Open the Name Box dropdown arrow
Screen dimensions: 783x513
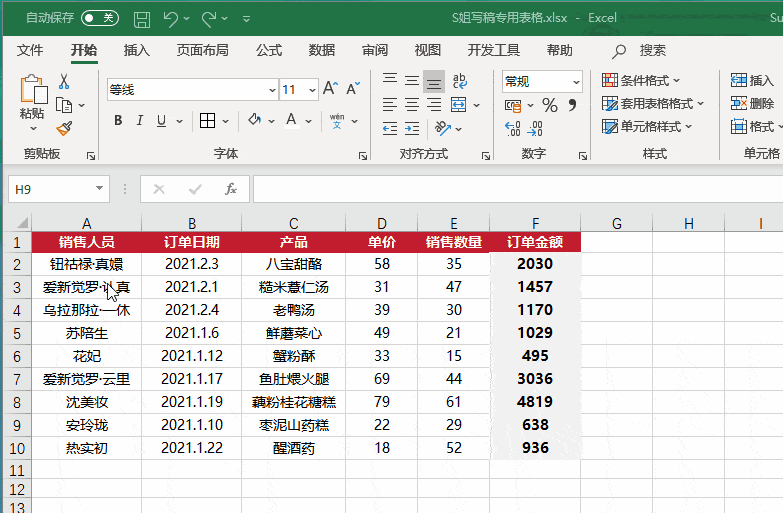(99, 188)
